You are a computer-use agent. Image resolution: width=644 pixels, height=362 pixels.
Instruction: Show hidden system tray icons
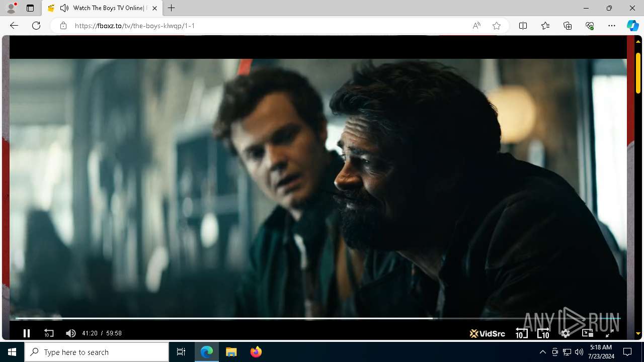[542, 352]
